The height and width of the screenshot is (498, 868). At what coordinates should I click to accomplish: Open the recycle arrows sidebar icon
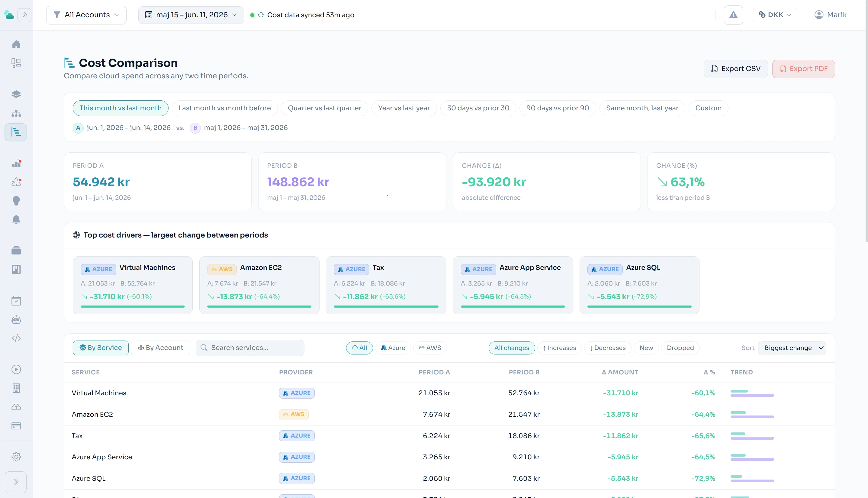click(16, 182)
